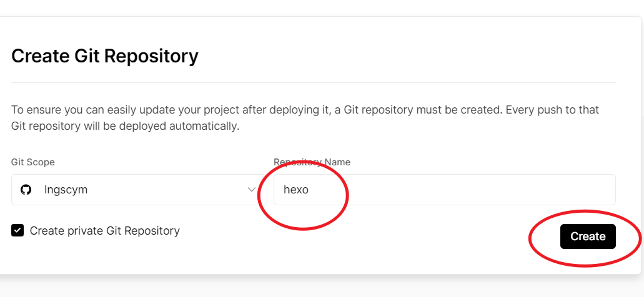The height and width of the screenshot is (297, 644).
Task: Click the divider line under the heading
Action: (314, 82)
